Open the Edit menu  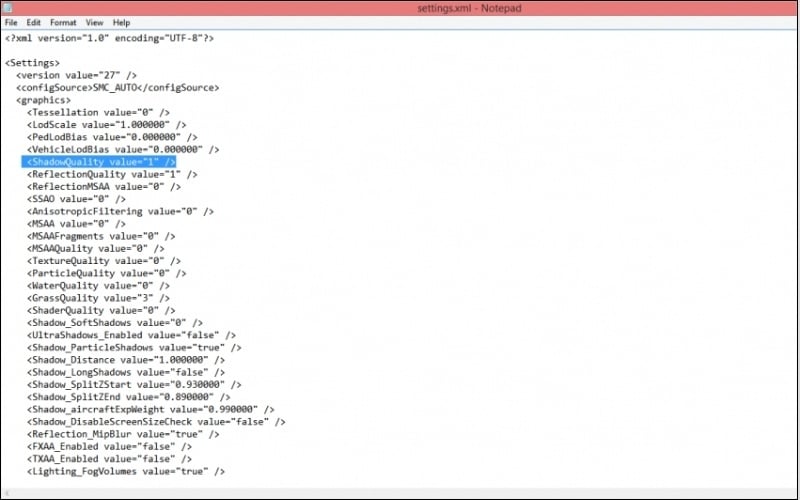pos(34,22)
